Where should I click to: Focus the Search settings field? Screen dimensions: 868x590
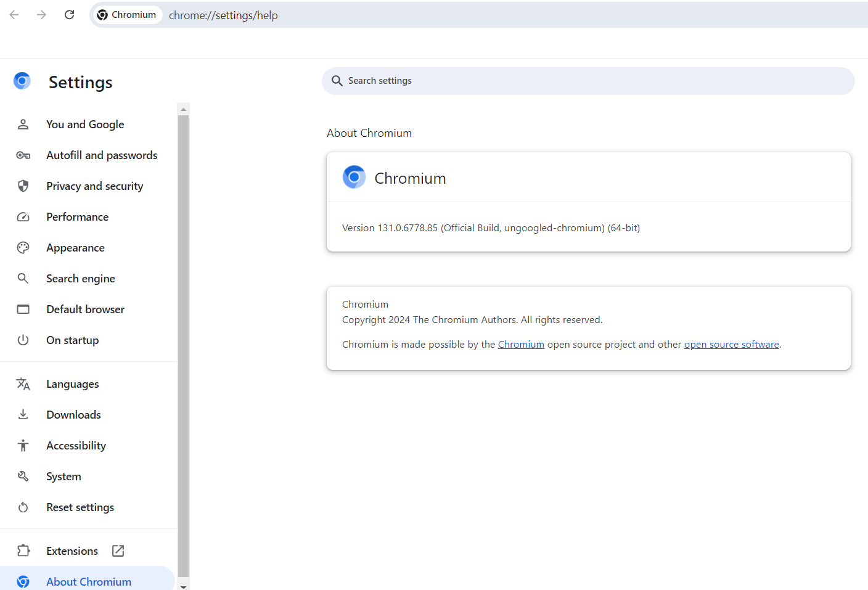588,81
